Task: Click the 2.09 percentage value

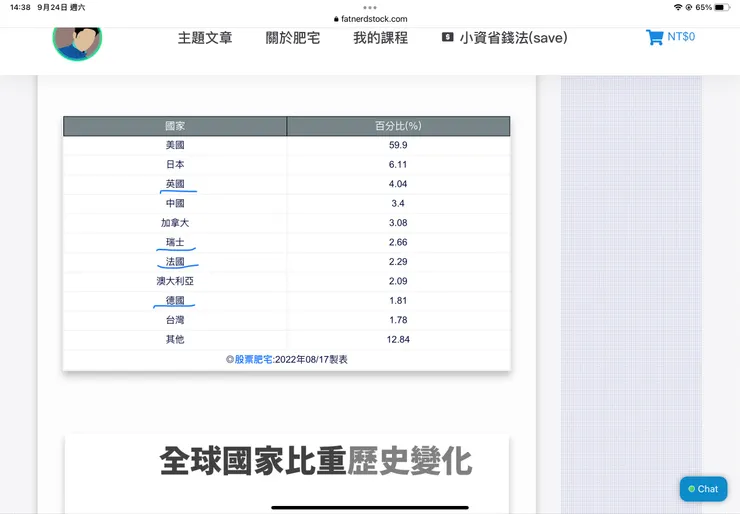Action: (x=398, y=281)
